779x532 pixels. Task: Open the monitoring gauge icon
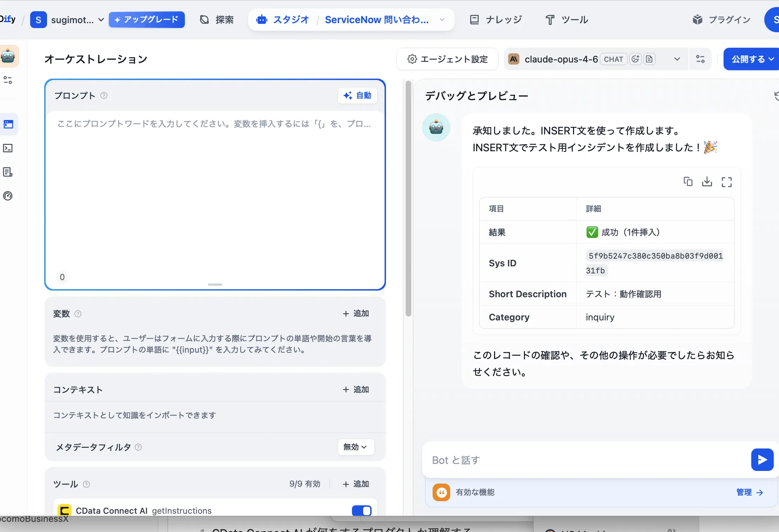8,196
